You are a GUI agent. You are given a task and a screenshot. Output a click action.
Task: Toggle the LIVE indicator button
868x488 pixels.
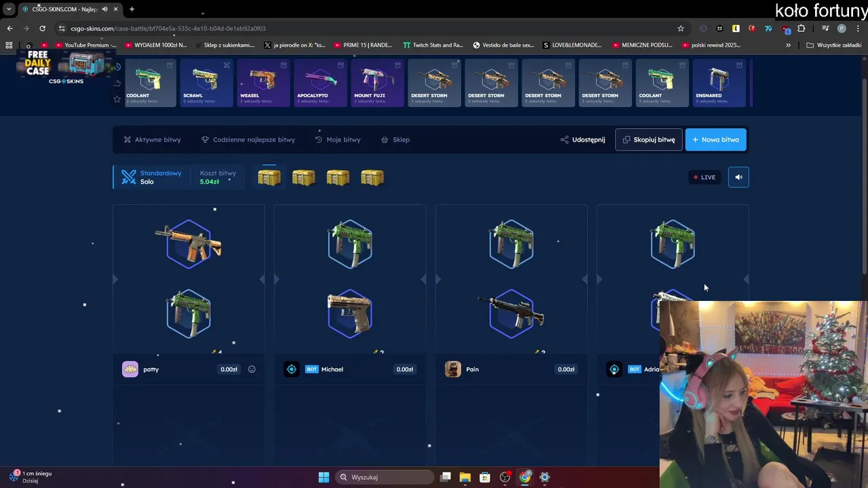(x=705, y=177)
